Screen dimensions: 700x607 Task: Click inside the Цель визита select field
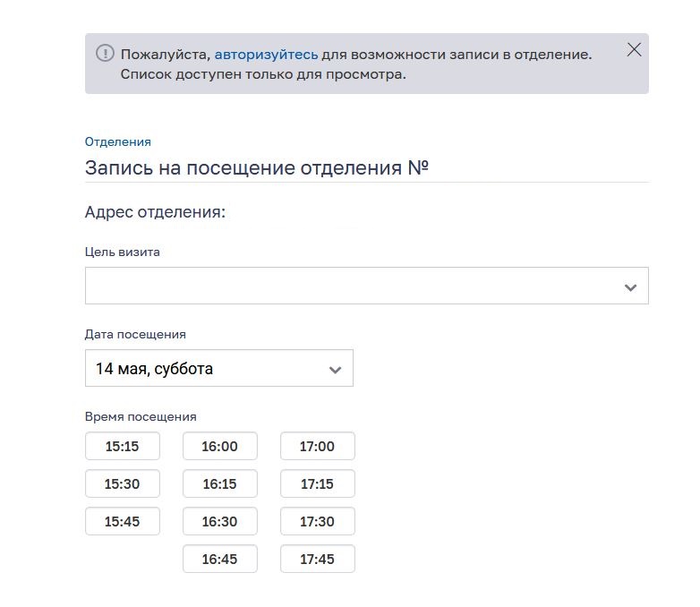(x=366, y=286)
